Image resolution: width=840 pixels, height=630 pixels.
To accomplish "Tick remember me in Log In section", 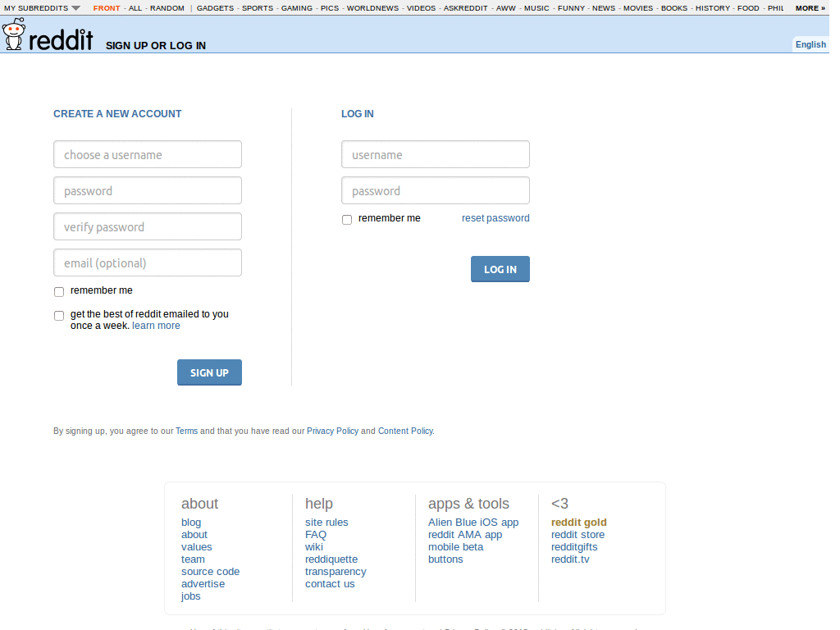I will tap(347, 220).
